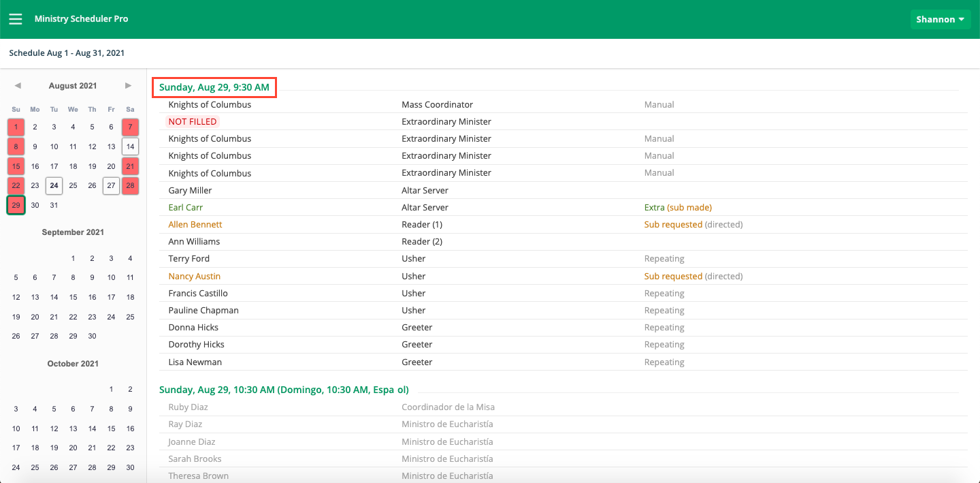The width and height of the screenshot is (980, 483).
Task: Select August 28 on calendar
Action: (x=130, y=185)
